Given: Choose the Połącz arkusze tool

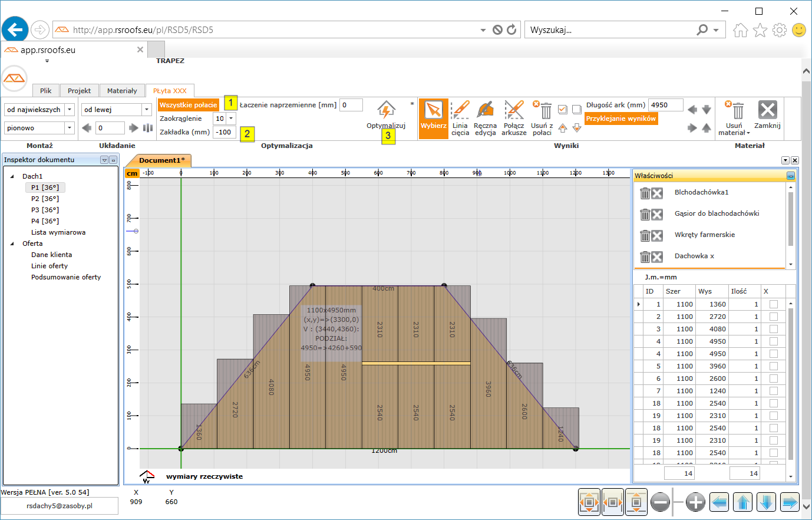Looking at the screenshot, I should 514,110.
